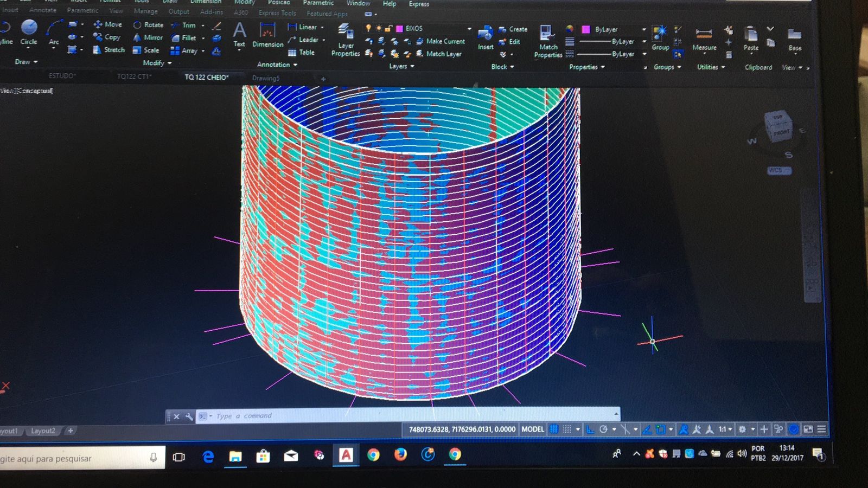Toggle Ortho mode in status bar
The width and height of the screenshot is (868, 488).
[x=590, y=429]
